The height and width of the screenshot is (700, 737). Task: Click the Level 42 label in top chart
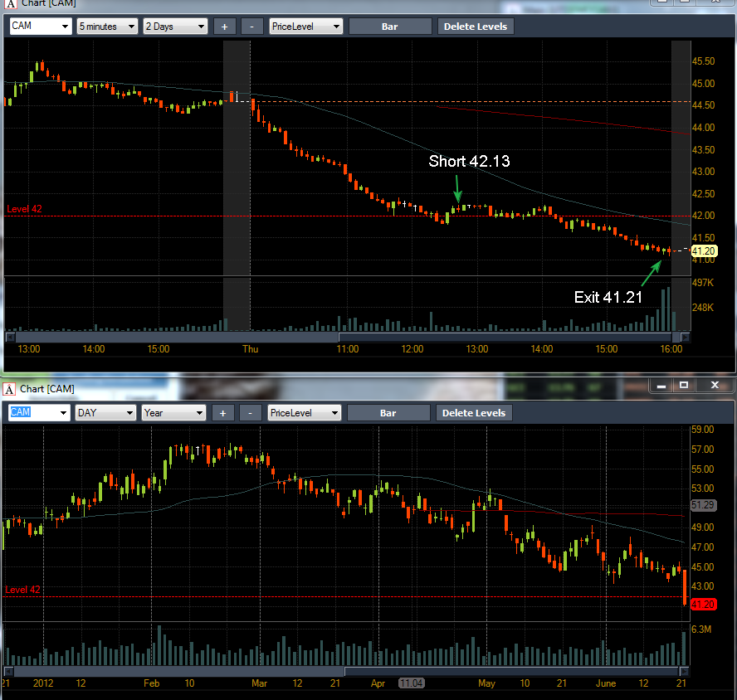(x=24, y=209)
